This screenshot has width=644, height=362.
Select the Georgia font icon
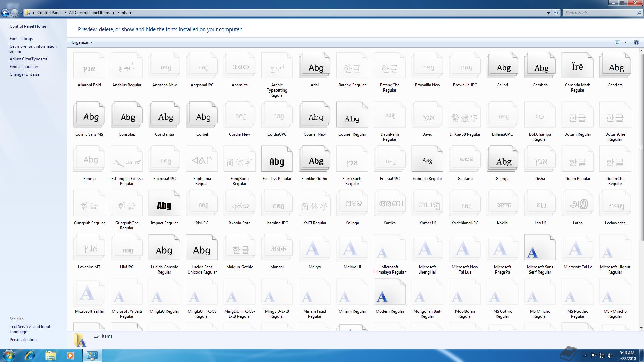pyautogui.click(x=502, y=159)
